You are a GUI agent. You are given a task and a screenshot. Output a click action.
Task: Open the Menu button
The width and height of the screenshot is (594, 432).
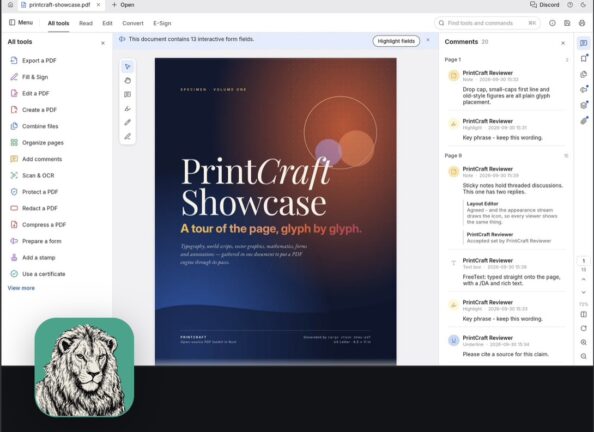click(x=21, y=23)
